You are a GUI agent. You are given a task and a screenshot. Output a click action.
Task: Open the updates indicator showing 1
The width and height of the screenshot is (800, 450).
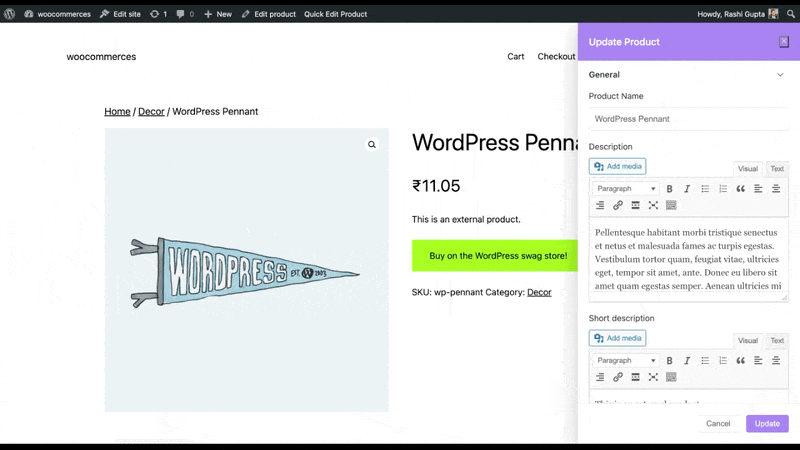159,14
